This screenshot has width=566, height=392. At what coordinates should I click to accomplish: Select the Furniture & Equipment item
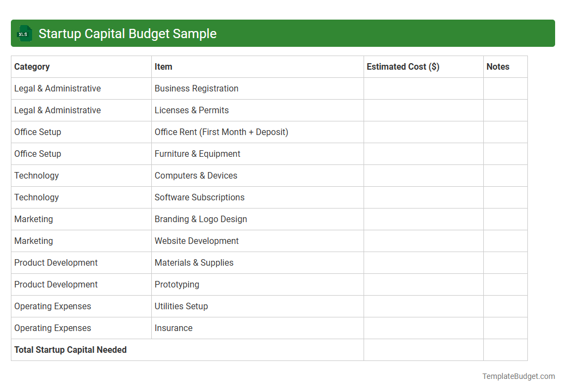(x=196, y=154)
